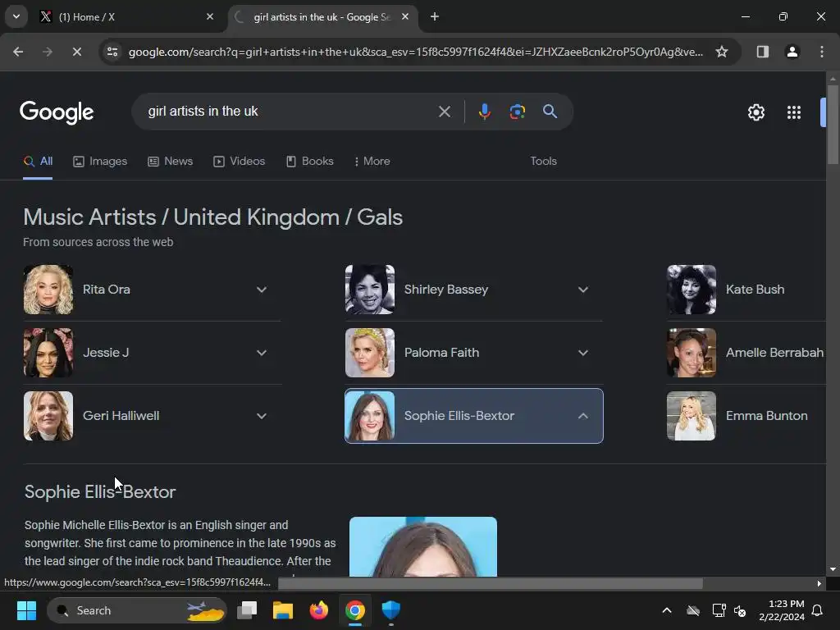The image size is (840, 630).
Task: Open Chrome three-dot menu
Action: pyautogui.click(x=821, y=52)
